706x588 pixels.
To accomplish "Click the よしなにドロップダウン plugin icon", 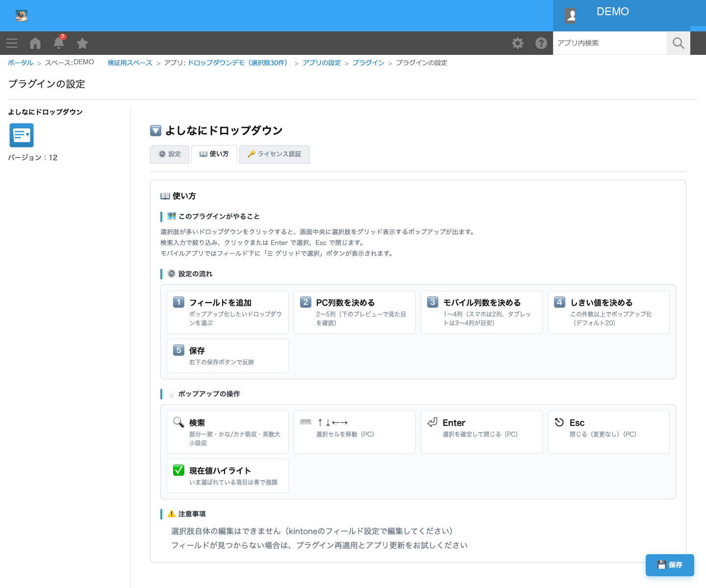I will [22, 135].
